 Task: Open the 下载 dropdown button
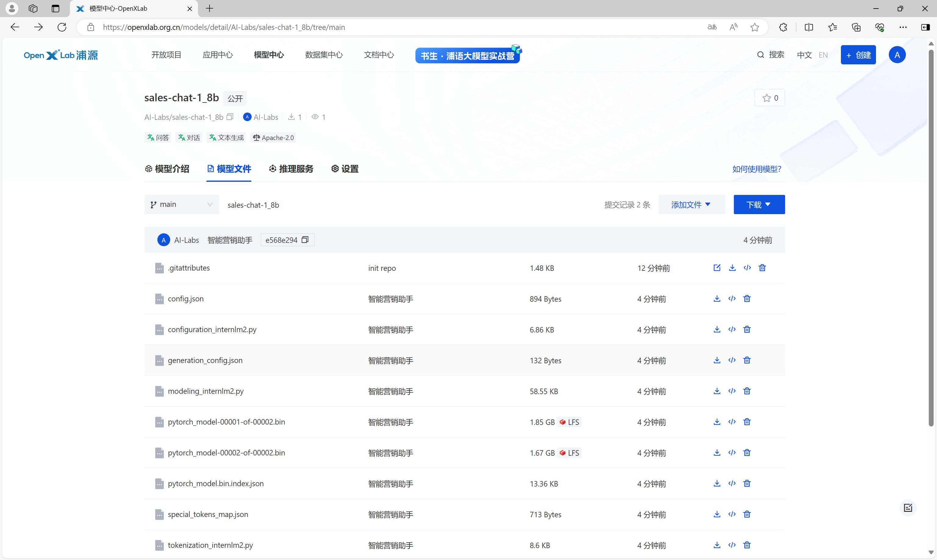[x=759, y=205]
